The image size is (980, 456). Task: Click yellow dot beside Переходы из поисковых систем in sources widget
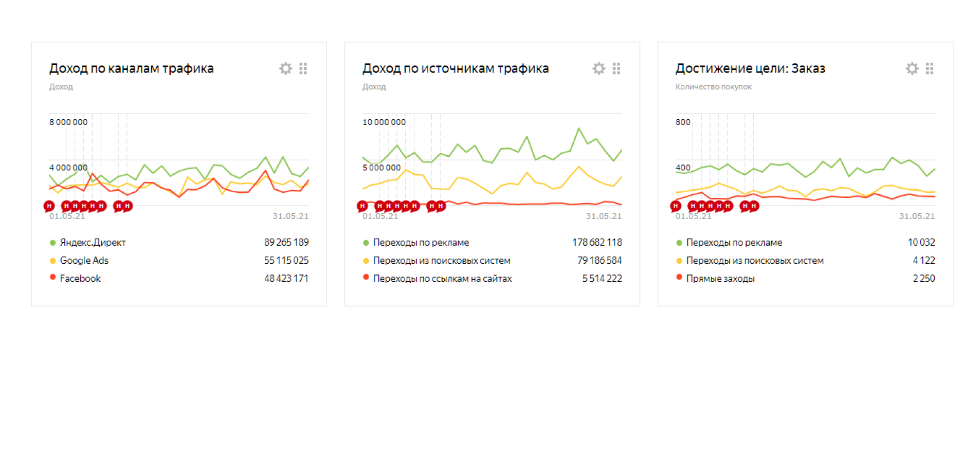[x=366, y=261]
